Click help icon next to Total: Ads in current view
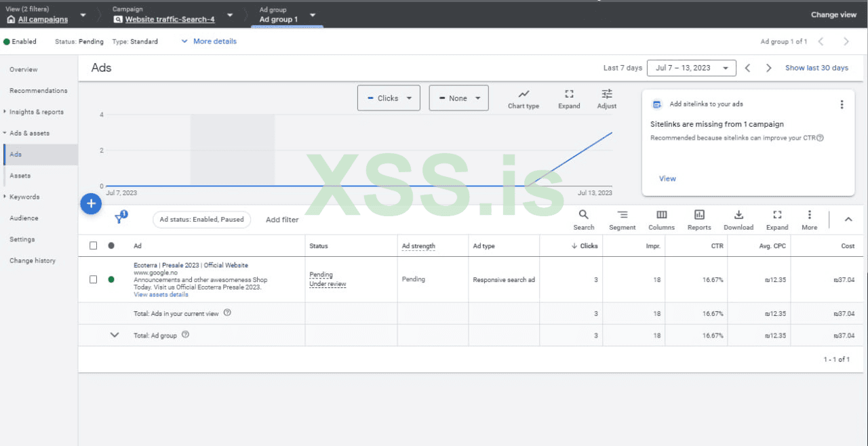 (x=227, y=312)
